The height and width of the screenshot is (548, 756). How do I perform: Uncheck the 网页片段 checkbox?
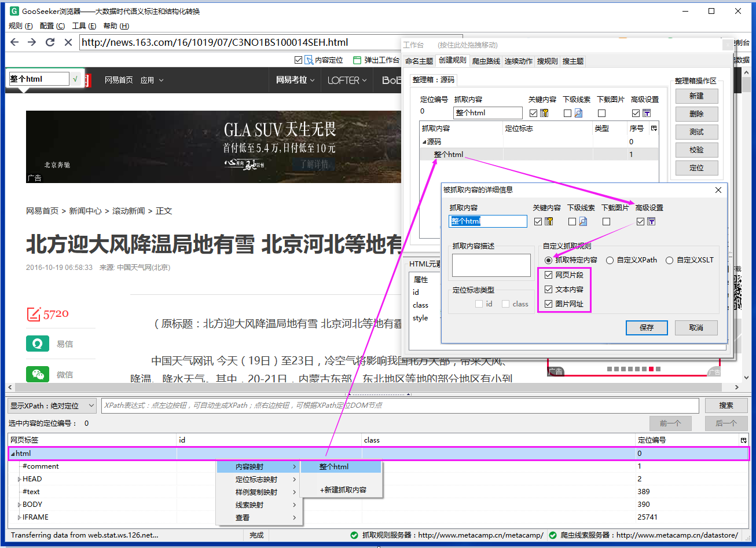click(549, 275)
